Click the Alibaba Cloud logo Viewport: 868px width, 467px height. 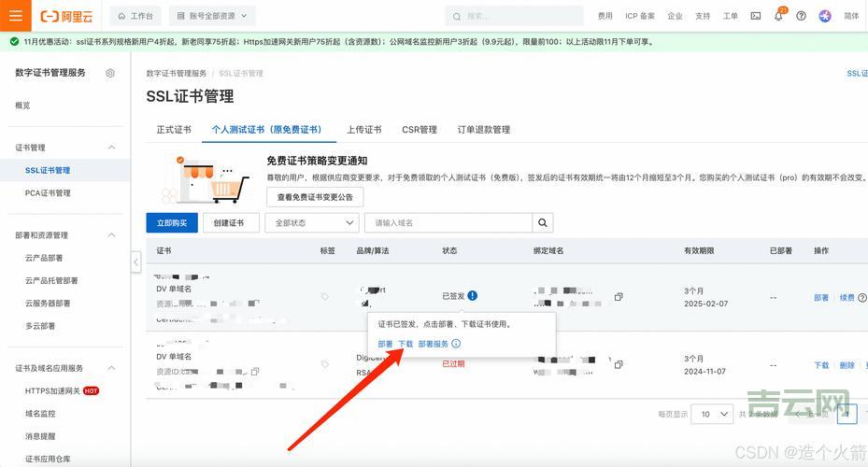[66, 16]
